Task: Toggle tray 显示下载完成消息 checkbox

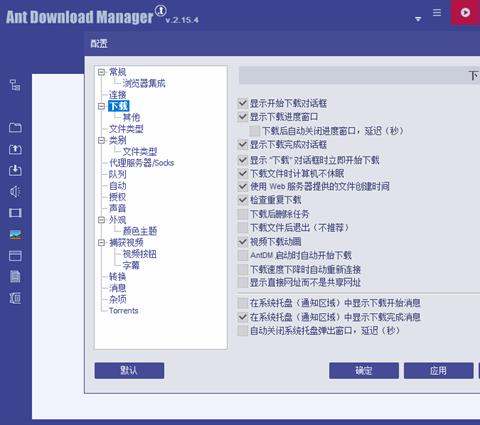Action: [243, 317]
